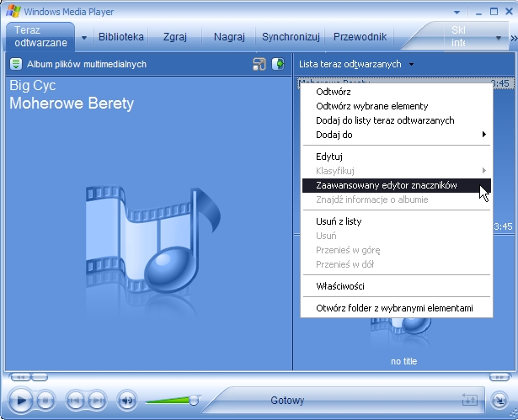The height and width of the screenshot is (420, 518).
Task: Toggle shuffle icon in status bar
Action: pos(469,400)
